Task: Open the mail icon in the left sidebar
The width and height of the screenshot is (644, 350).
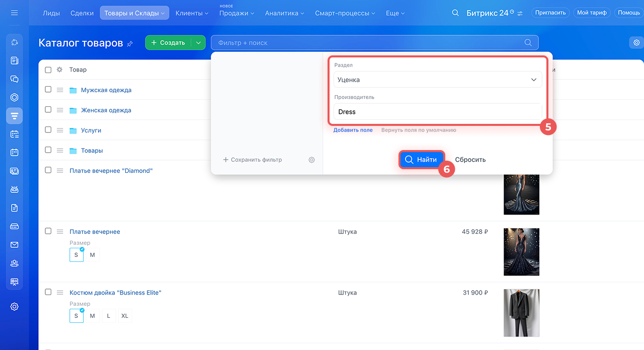Action: tap(15, 245)
